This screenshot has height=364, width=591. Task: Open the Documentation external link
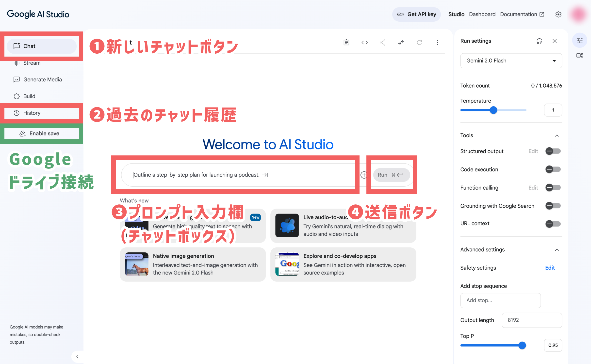pyautogui.click(x=522, y=15)
